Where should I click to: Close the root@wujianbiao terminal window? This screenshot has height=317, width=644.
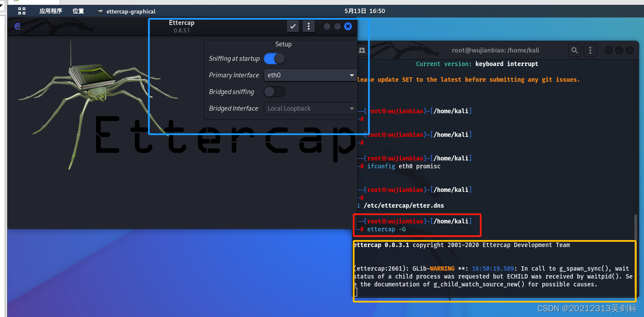(630, 50)
